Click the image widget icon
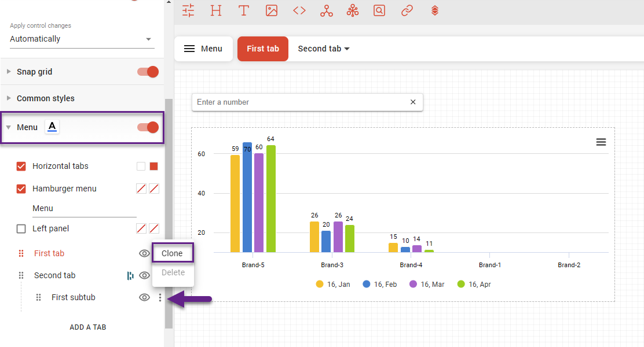The height and width of the screenshot is (347, 644). click(x=272, y=10)
